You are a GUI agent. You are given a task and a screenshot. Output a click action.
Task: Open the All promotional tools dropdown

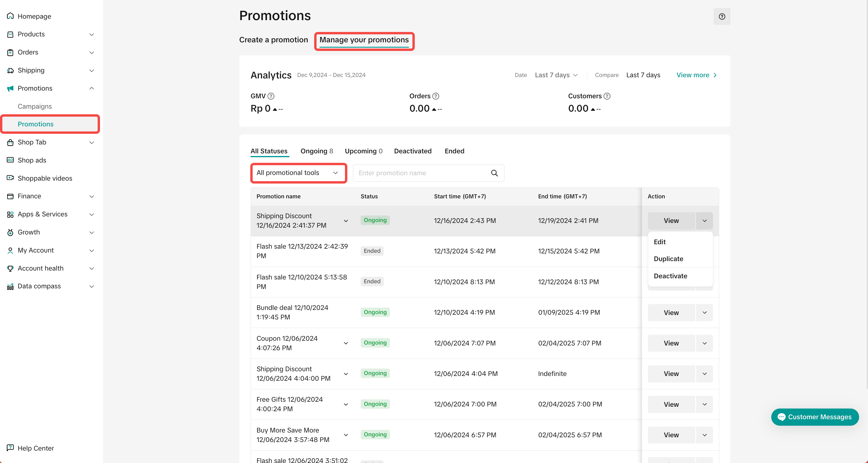pyautogui.click(x=298, y=173)
